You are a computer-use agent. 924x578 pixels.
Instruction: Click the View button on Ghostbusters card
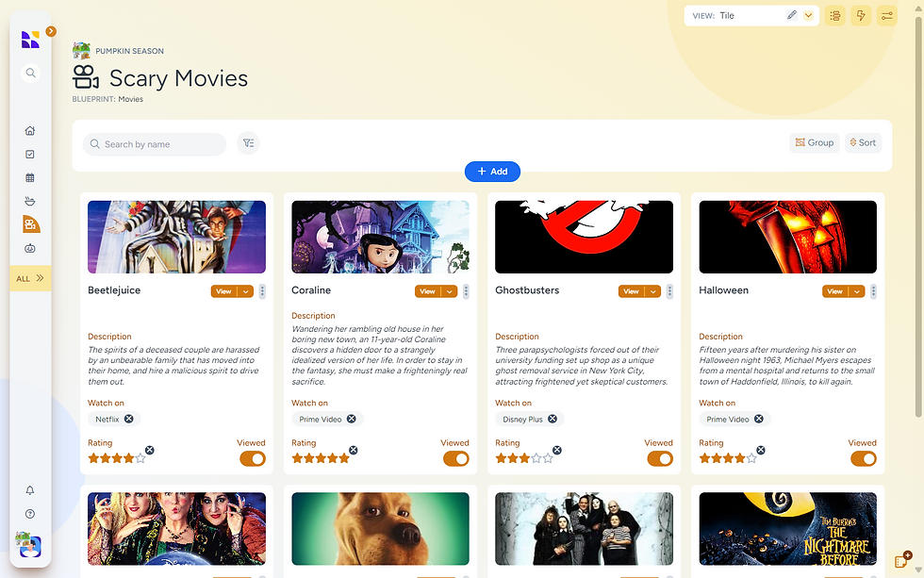[631, 291]
